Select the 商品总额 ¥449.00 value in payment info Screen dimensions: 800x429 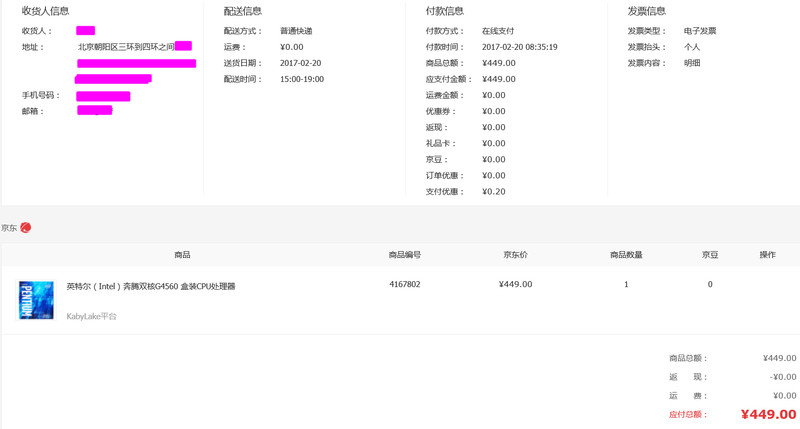(x=498, y=63)
